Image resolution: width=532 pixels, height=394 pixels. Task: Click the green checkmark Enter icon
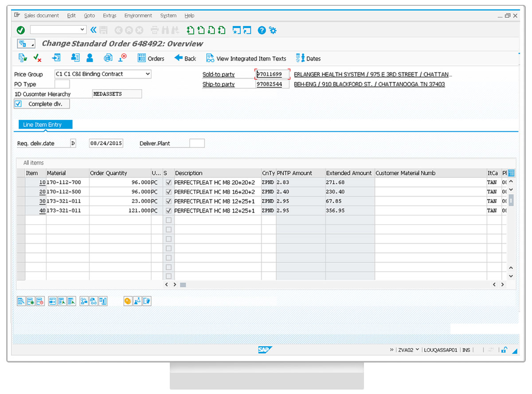20,30
